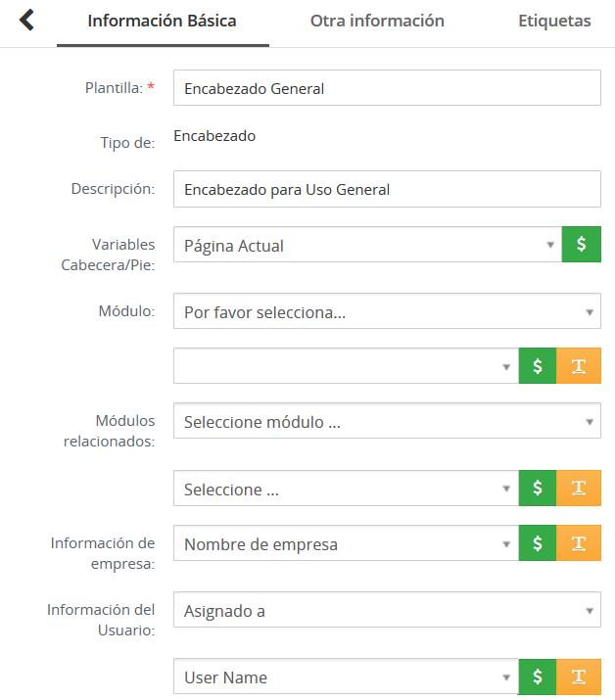
Task: Click the Plantilla name input field
Action: (x=386, y=87)
